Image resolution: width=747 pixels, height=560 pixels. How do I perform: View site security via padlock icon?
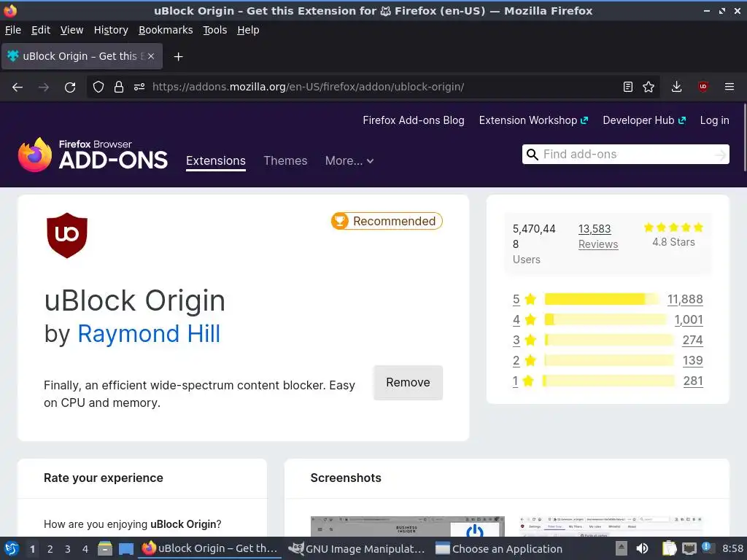click(119, 87)
